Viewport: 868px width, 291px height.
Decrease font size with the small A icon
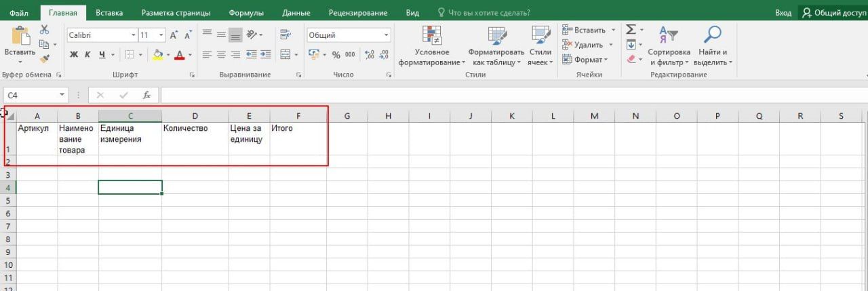[x=187, y=35]
